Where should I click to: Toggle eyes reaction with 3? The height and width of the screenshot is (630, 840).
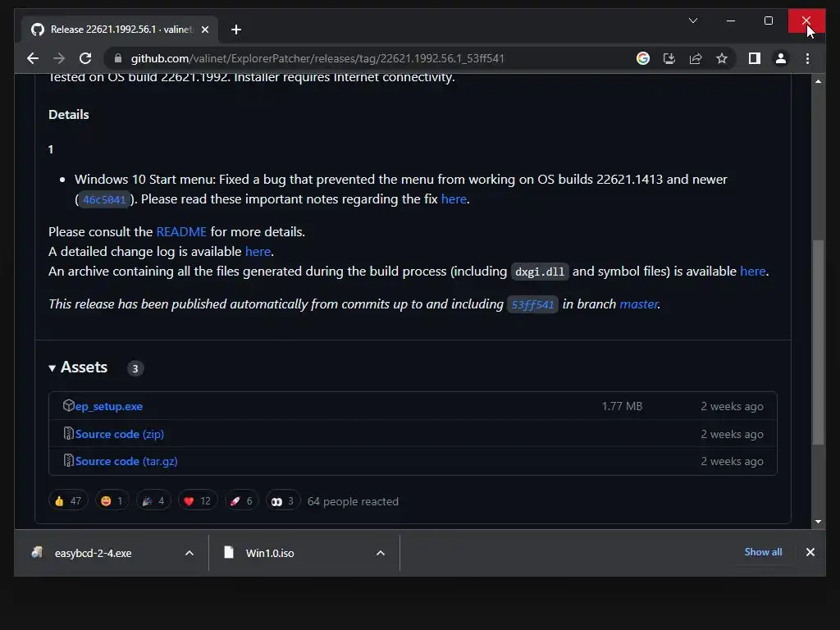click(283, 501)
